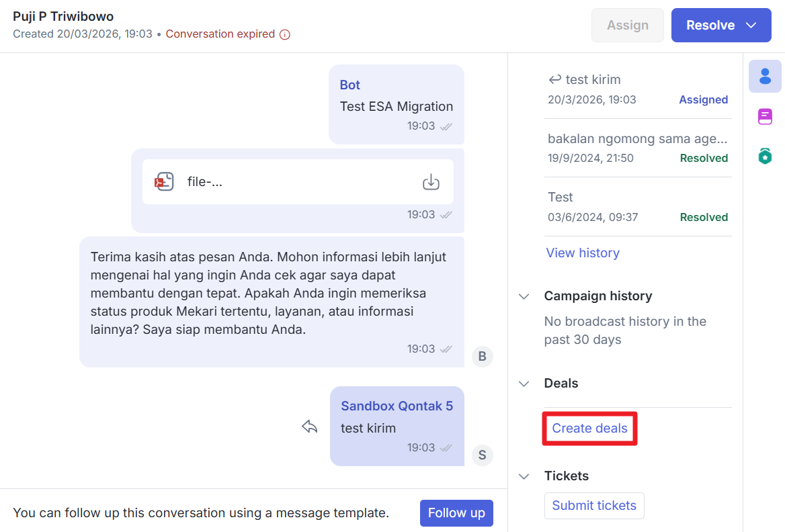Click the Submit tickets button
This screenshot has width=785, height=532.
pyautogui.click(x=594, y=506)
